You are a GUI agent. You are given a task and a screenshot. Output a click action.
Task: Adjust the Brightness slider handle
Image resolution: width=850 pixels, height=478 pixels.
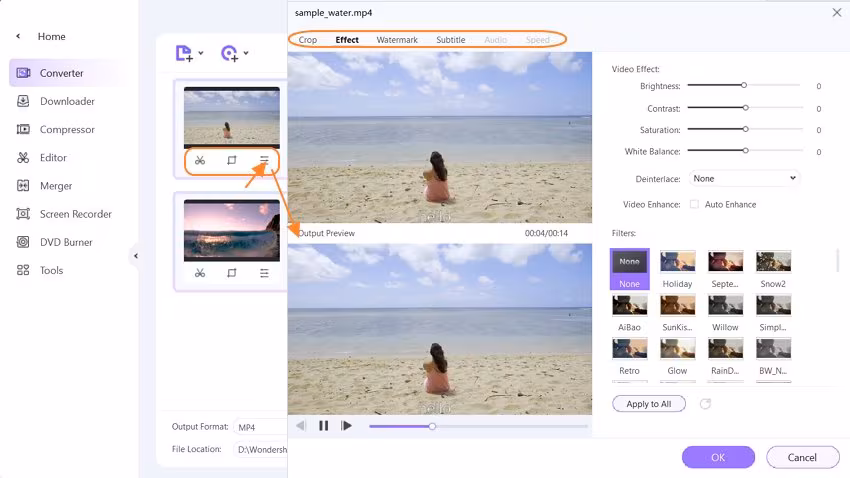pos(744,85)
